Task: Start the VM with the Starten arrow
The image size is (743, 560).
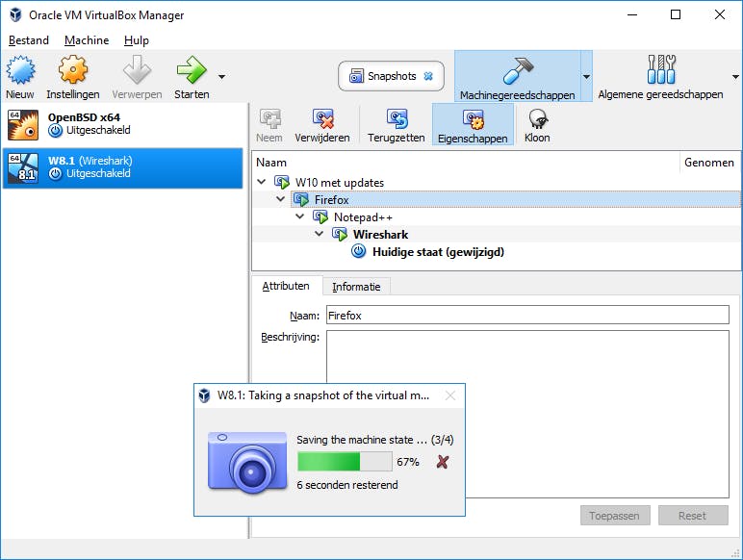Action: [192, 70]
